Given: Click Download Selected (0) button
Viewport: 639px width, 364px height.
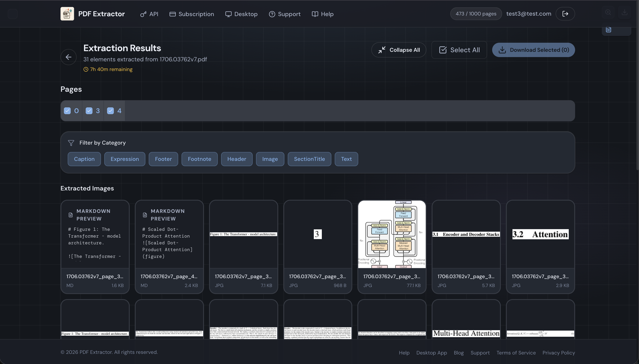Looking at the screenshot, I should point(533,50).
